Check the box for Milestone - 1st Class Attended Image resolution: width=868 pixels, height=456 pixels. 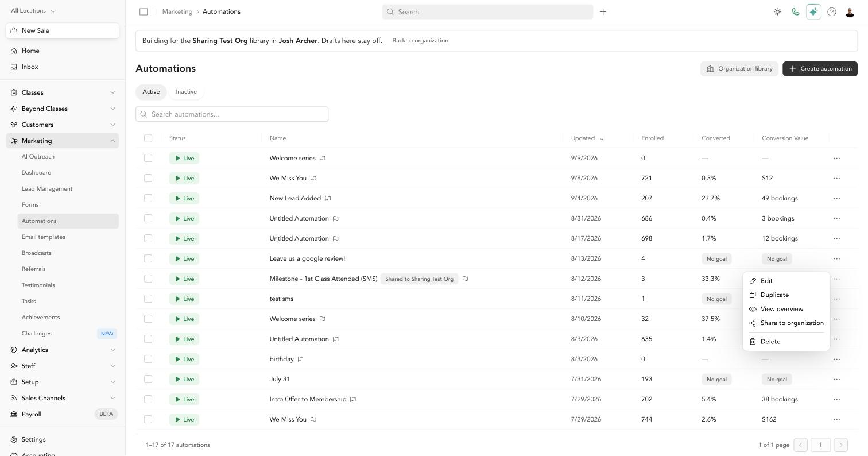click(148, 279)
